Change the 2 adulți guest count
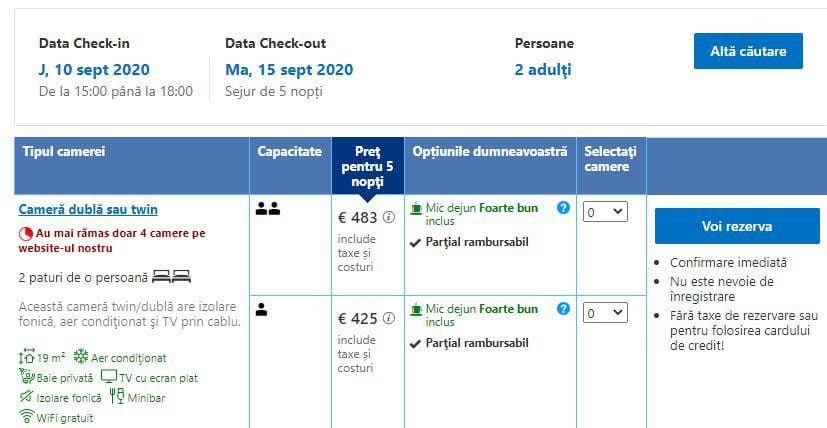Screen dimensions: 827x428 click(x=543, y=70)
